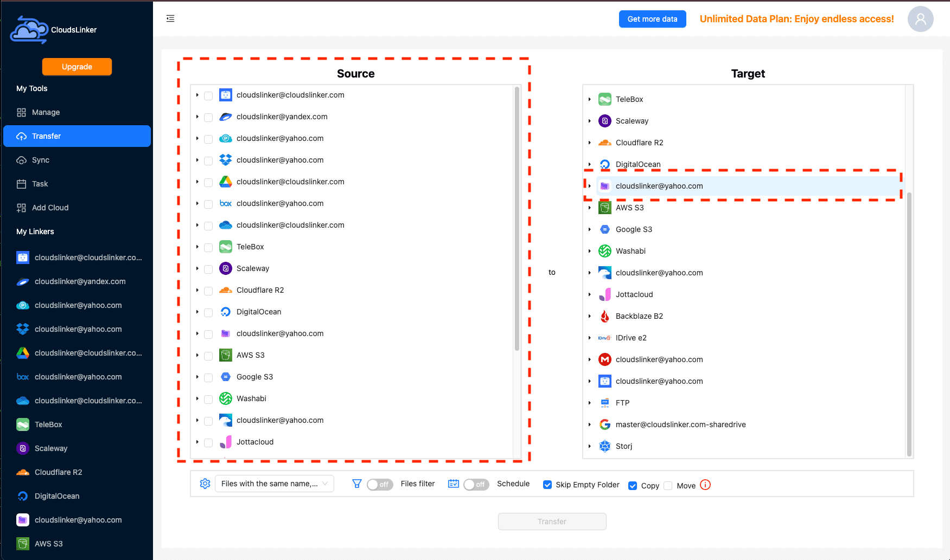Check the AWS S3 source checkbox

pos(208,356)
